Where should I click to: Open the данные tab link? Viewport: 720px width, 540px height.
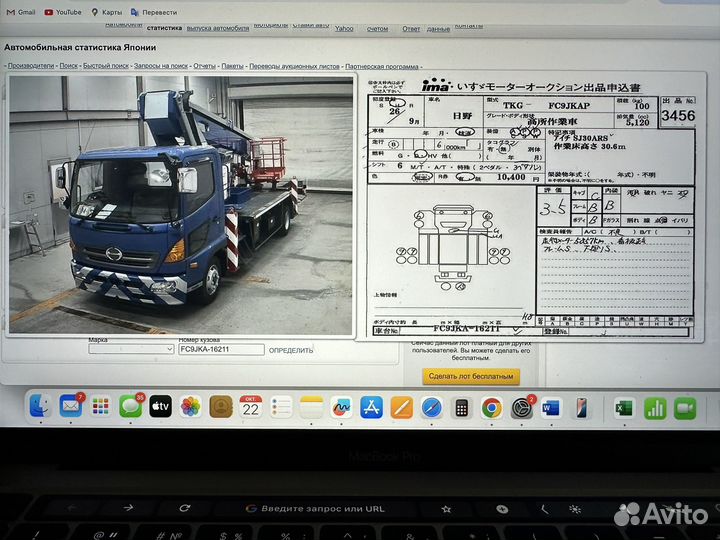tap(438, 29)
